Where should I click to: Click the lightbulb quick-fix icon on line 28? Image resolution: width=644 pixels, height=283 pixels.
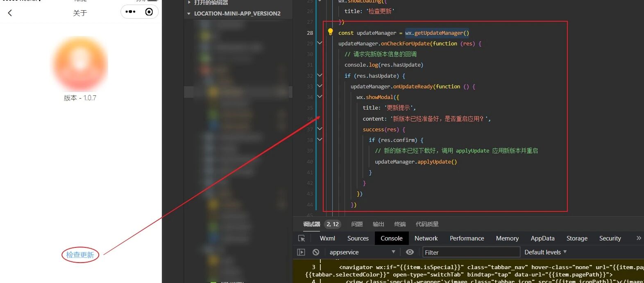(x=330, y=32)
